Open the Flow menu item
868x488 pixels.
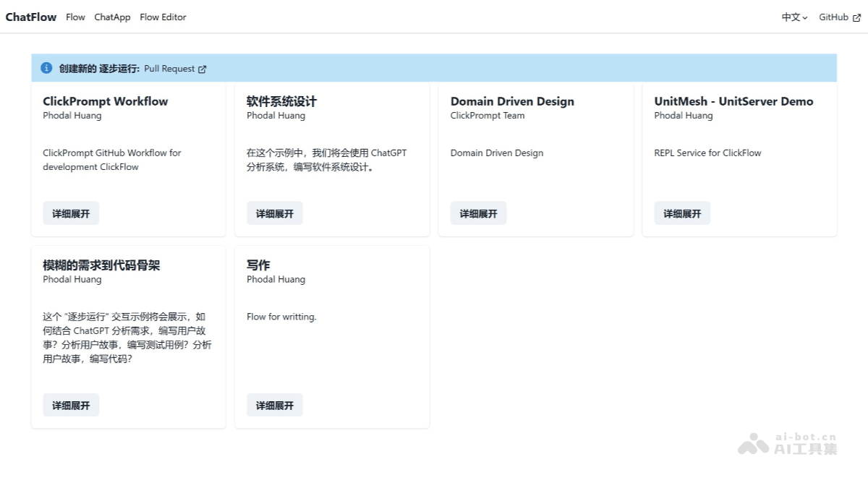(75, 17)
